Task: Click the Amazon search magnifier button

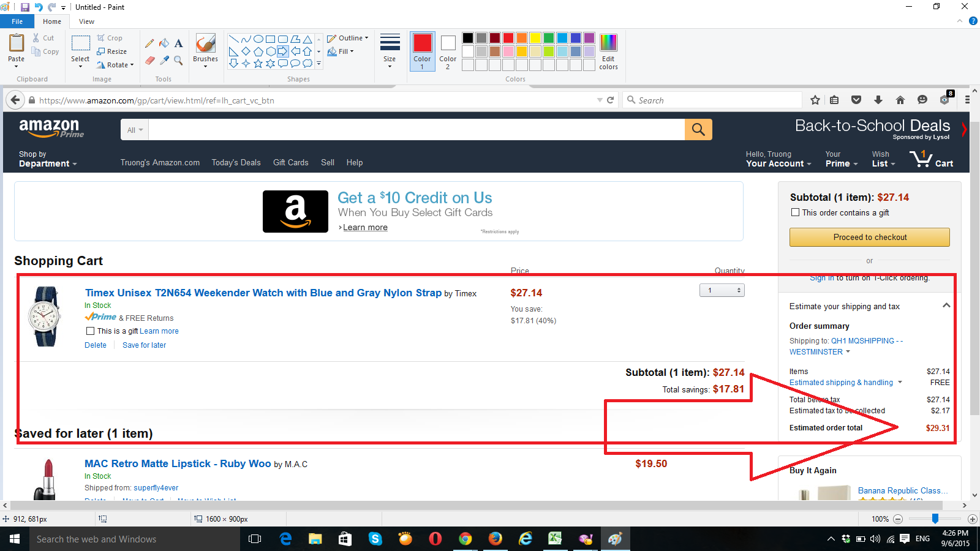Action: coord(698,129)
